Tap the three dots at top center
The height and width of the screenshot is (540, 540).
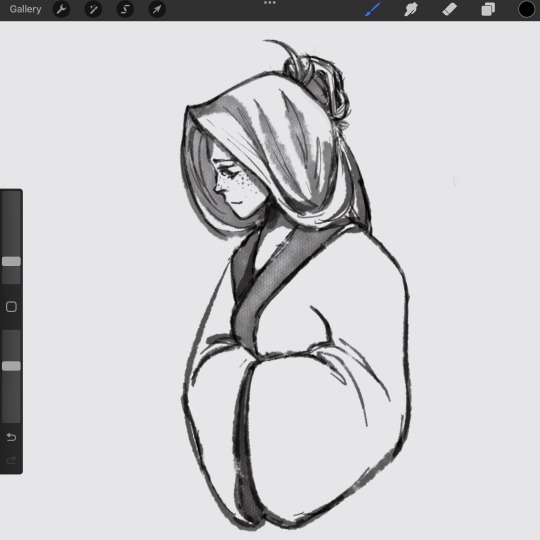(270, 3)
